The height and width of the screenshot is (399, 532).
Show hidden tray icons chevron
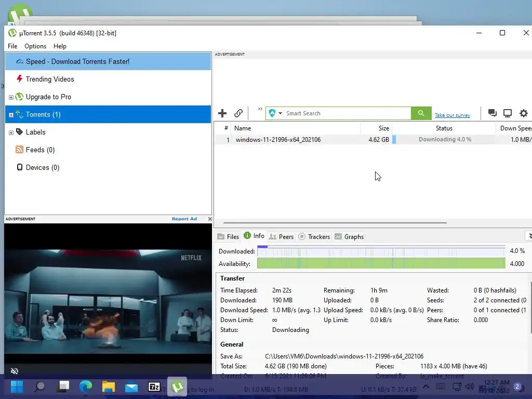pyautogui.click(x=426, y=386)
